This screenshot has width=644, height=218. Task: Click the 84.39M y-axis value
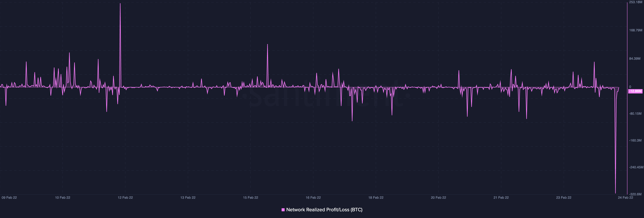pyautogui.click(x=635, y=59)
